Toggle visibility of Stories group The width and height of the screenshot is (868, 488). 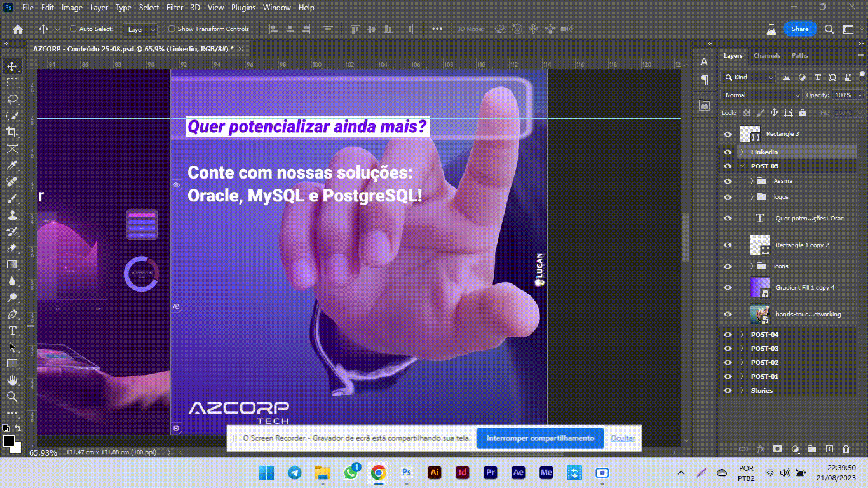coord(728,390)
